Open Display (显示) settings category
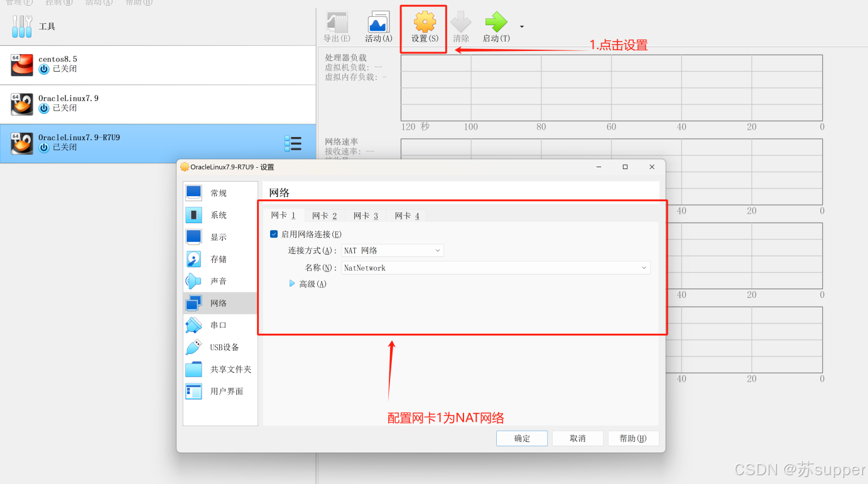Viewport: 868px width, 484px height. [x=220, y=237]
